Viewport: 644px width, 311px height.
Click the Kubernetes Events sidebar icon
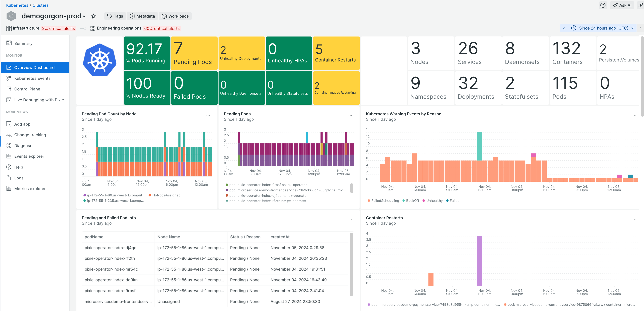(9, 78)
